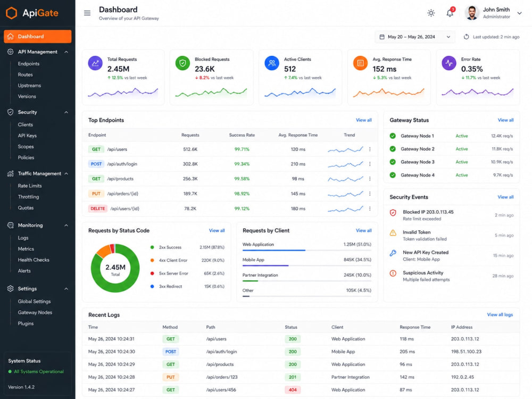Image resolution: width=532 pixels, height=399 pixels.
Task: Click IP address 198.51.100.23 in logs
Action: click(466, 352)
